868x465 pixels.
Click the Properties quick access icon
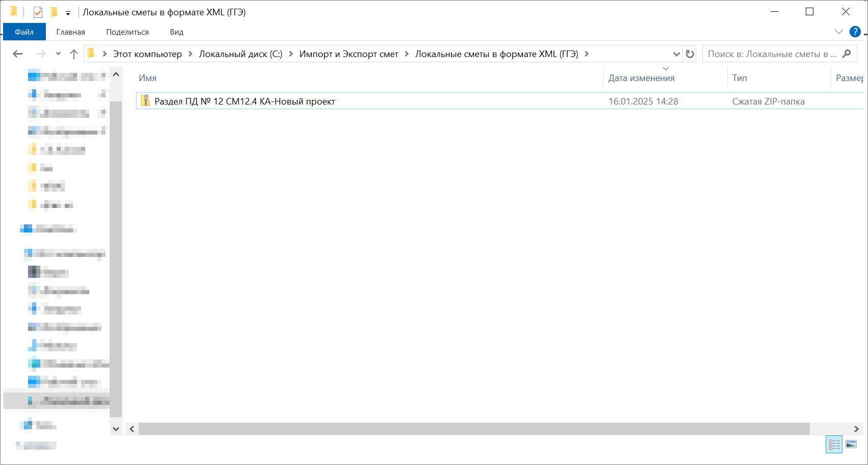point(38,12)
